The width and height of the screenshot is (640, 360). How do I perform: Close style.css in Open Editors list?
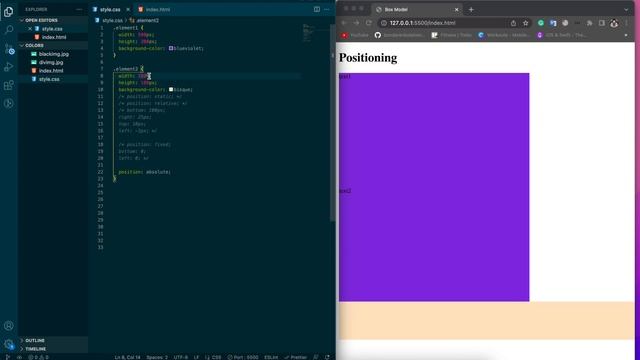click(x=30, y=29)
